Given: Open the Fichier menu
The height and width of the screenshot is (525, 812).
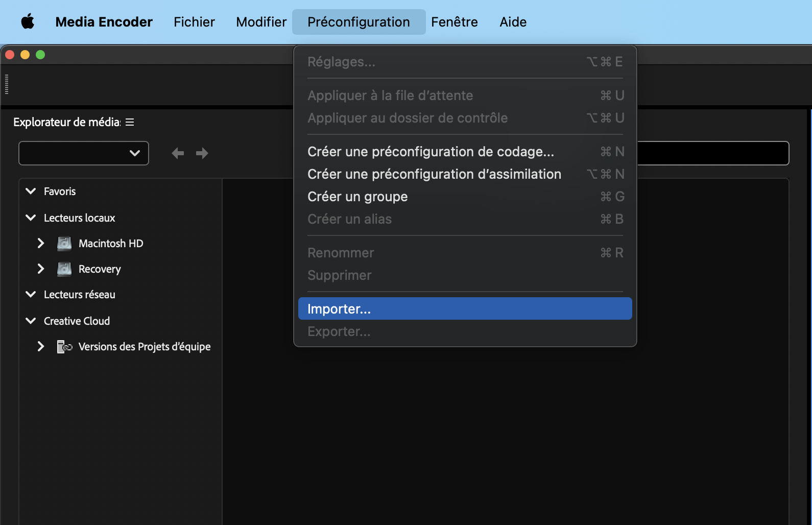Looking at the screenshot, I should coord(194,22).
